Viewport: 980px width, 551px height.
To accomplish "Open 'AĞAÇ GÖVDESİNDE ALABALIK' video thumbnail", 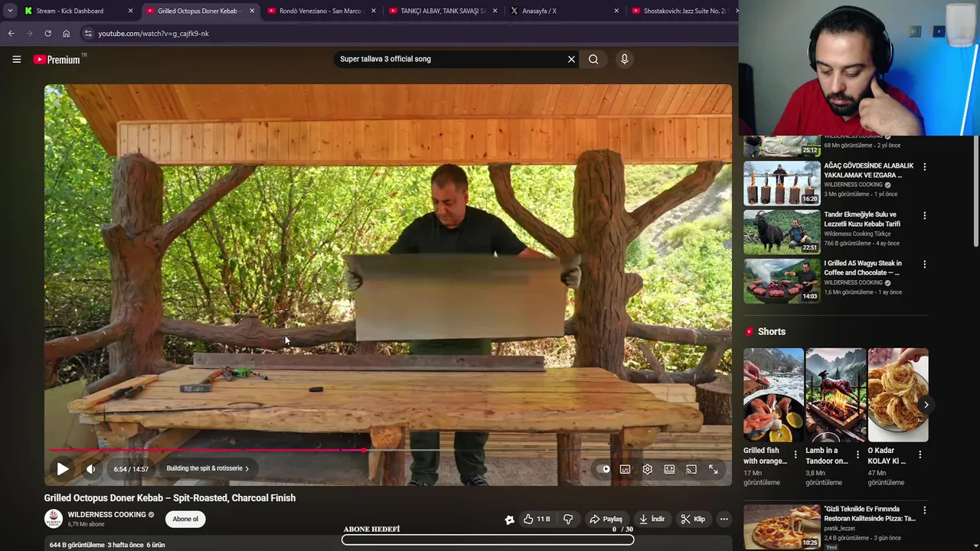I will [782, 183].
